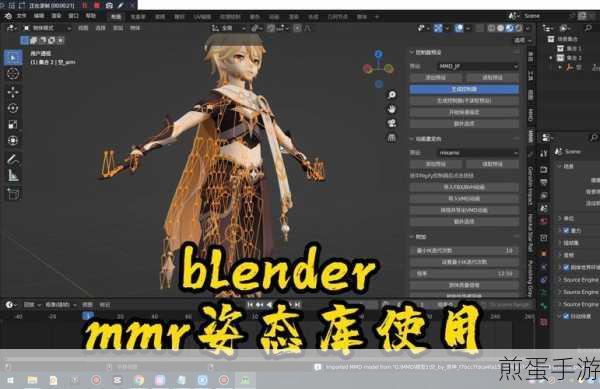
Task: Toggle snapping magnet in viewport header
Action: (x=271, y=28)
